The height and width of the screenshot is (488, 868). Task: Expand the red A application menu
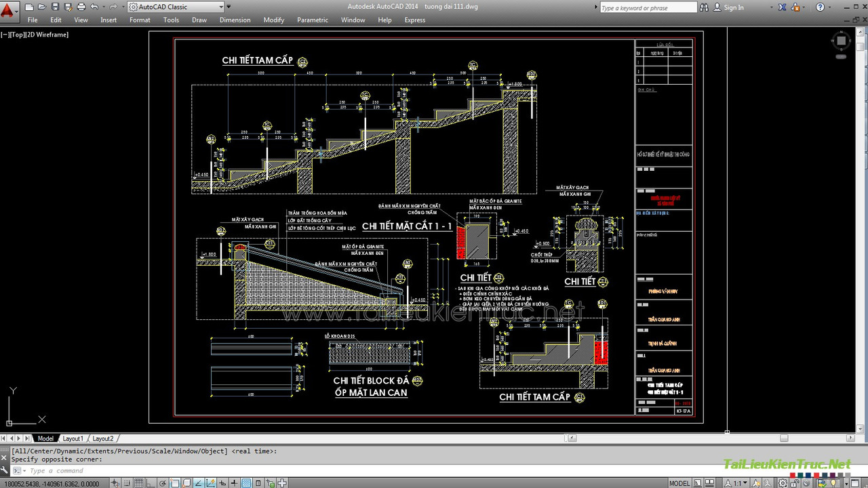coord(9,9)
